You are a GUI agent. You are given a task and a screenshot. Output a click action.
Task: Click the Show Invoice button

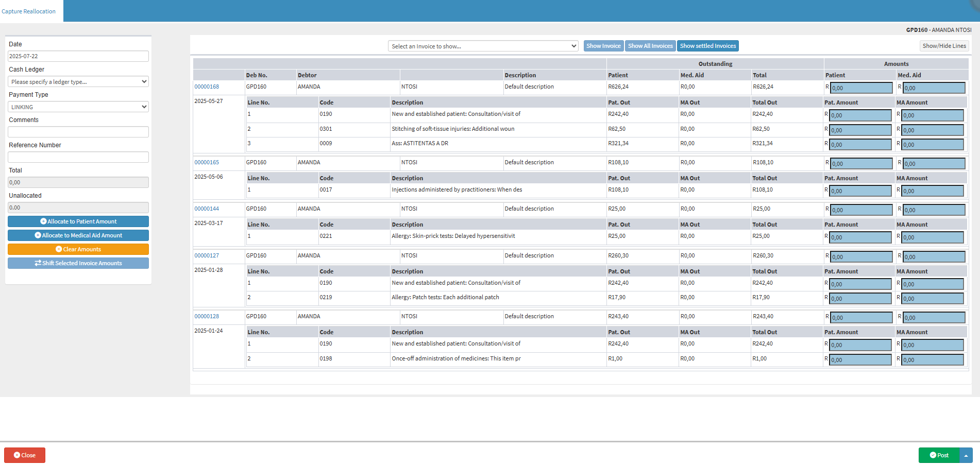pos(603,46)
